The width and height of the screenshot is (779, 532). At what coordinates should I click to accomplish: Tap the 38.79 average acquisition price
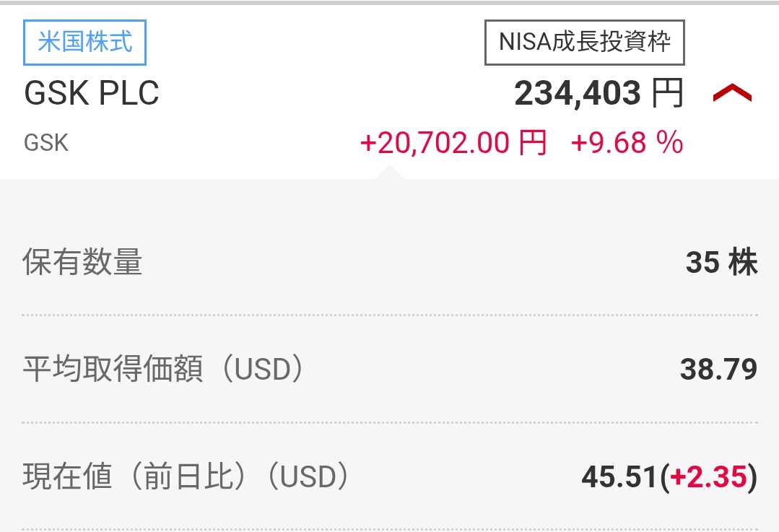tap(718, 370)
